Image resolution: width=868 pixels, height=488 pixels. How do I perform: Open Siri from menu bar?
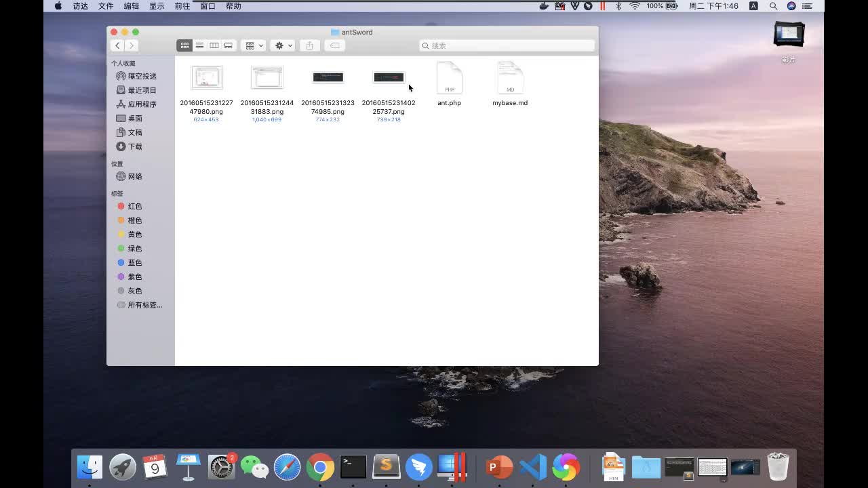tap(791, 6)
